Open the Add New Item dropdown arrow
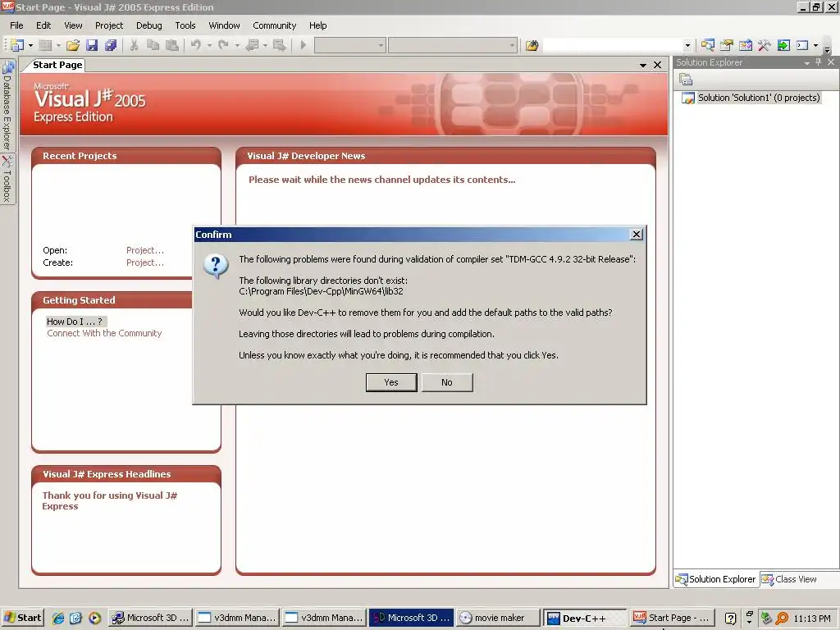Screen dimensions: 840x630 pos(58,46)
